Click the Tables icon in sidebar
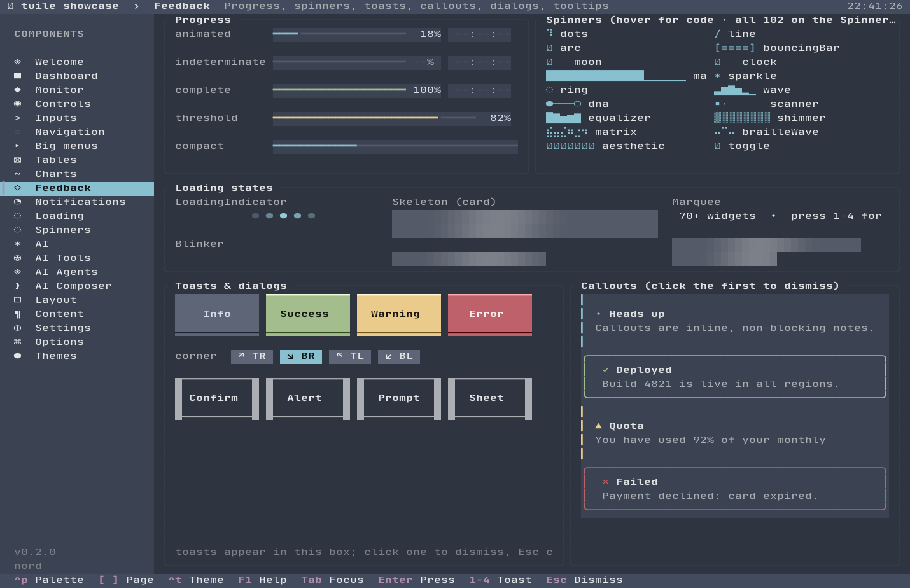The image size is (910, 588). (x=18, y=160)
